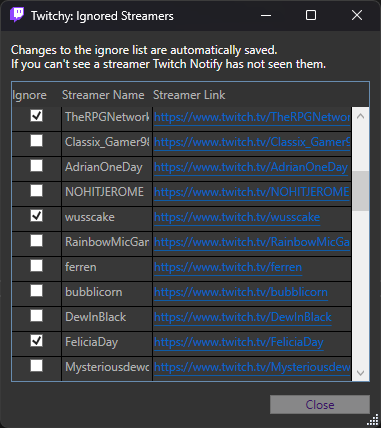Click the resize grip in window corner
Viewport: 381px width, 428px height.
click(x=372, y=421)
